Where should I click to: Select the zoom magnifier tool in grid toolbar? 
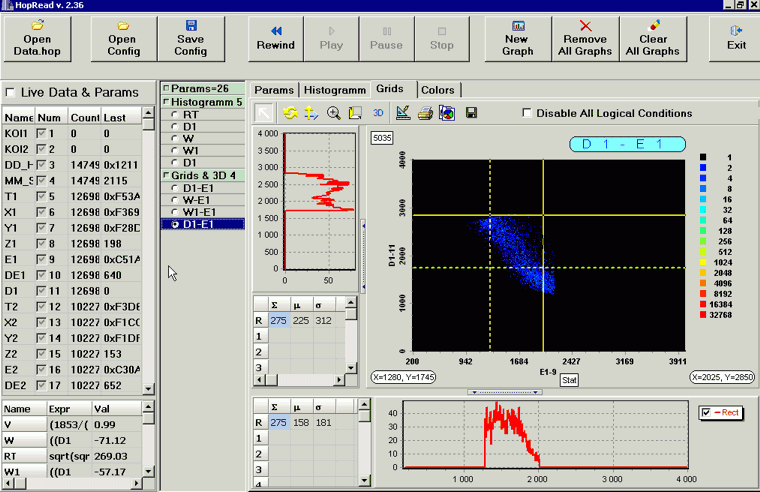pos(334,113)
